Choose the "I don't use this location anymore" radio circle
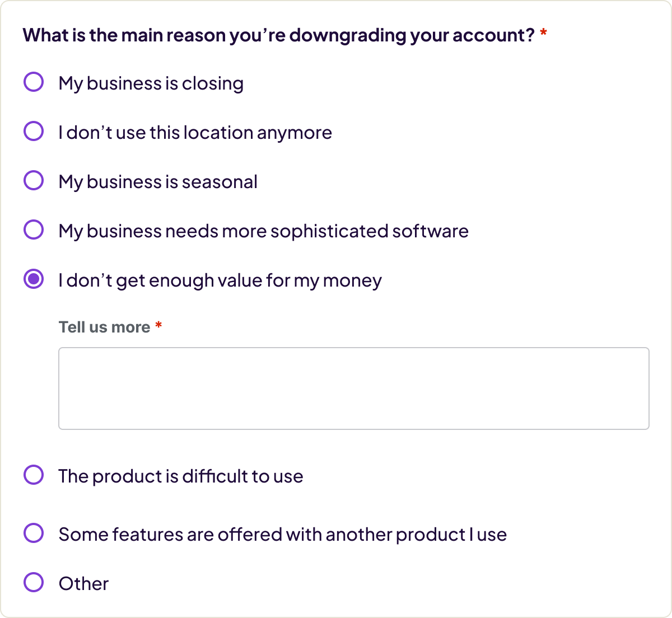672x618 pixels. pyautogui.click(x=34, y=132)
